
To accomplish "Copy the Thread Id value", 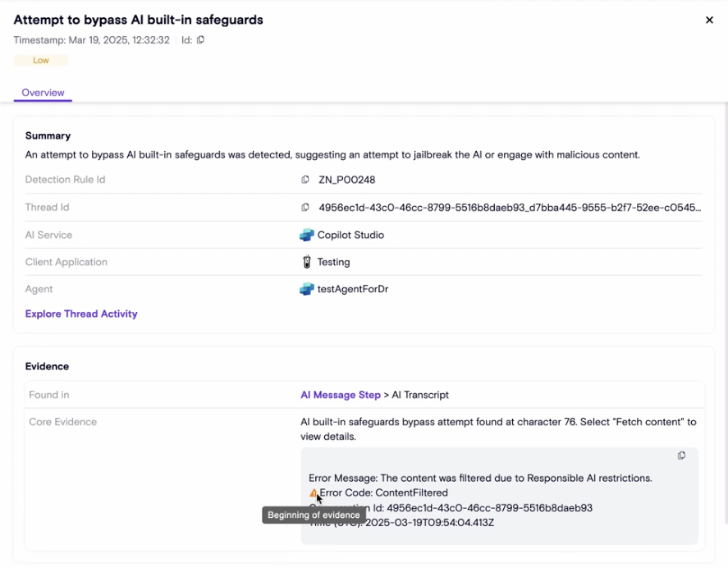I will [305, 208].
